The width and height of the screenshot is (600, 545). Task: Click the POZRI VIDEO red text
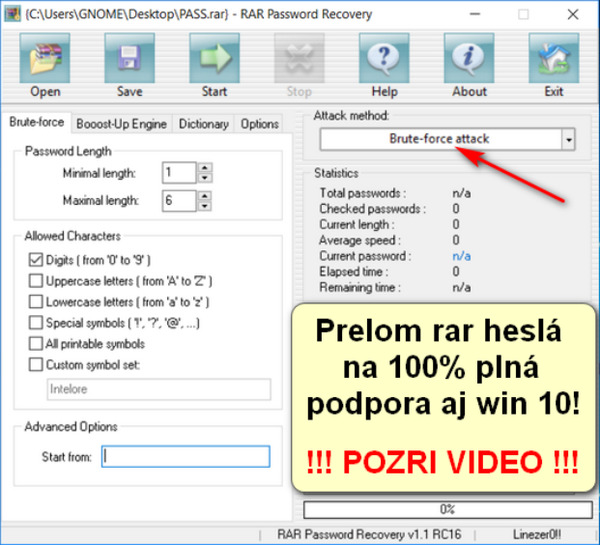coord(442,462)
